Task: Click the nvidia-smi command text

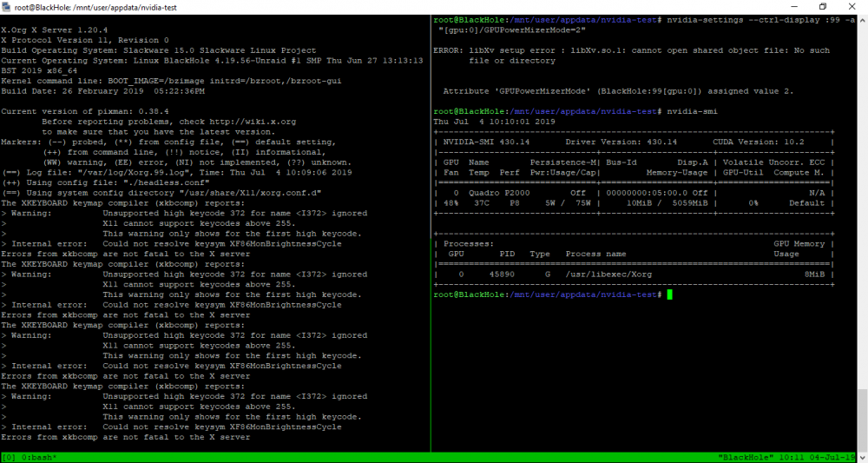Action: pyautogui.click(x=692, y=111)
